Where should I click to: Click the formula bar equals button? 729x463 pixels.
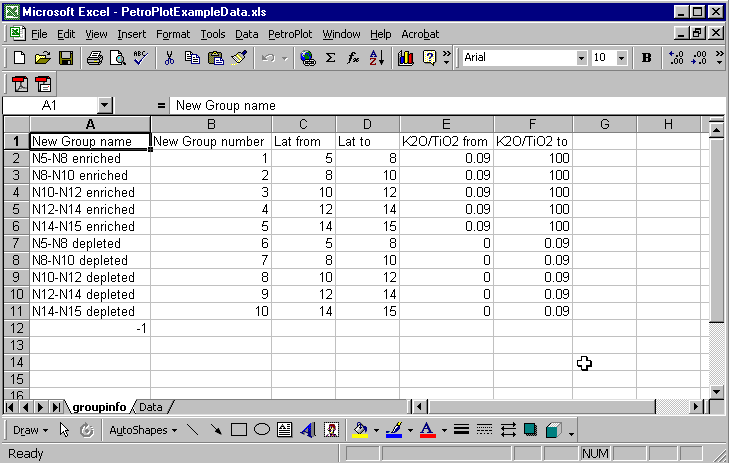click(161, 106)
